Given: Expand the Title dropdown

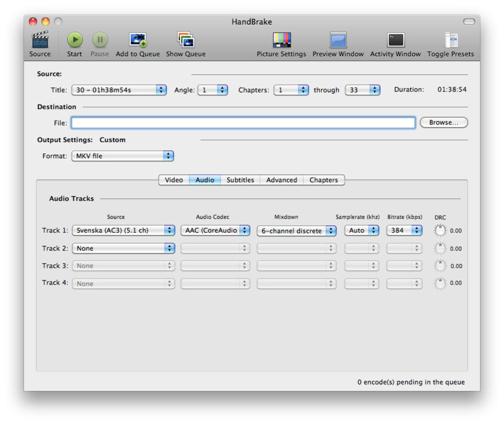Looking at the screenshot, I should pos(119,90).
